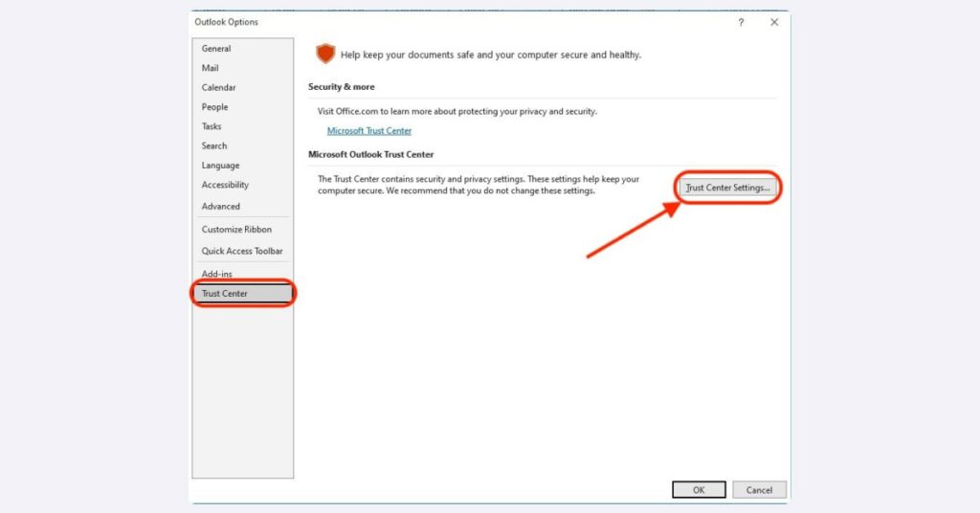
Task: Switch to the Calendar options page
Action: point(218,88)
